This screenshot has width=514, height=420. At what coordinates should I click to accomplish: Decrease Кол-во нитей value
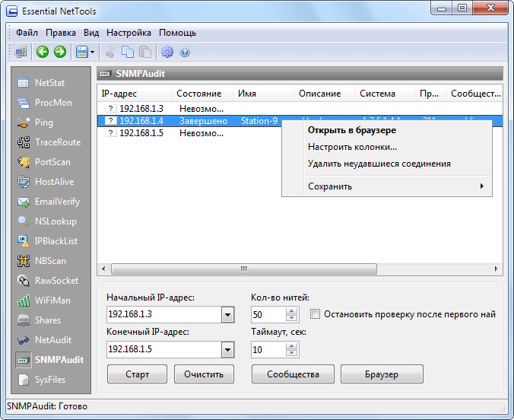point(291,318)
